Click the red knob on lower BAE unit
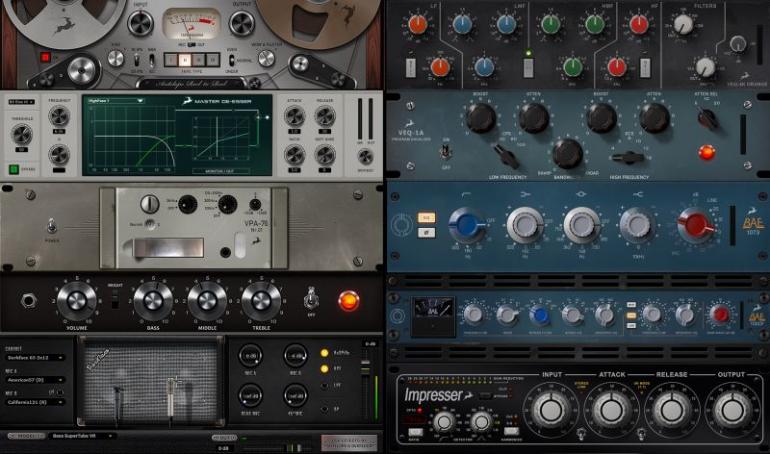770x454 pixels. (x=720, y=314)
